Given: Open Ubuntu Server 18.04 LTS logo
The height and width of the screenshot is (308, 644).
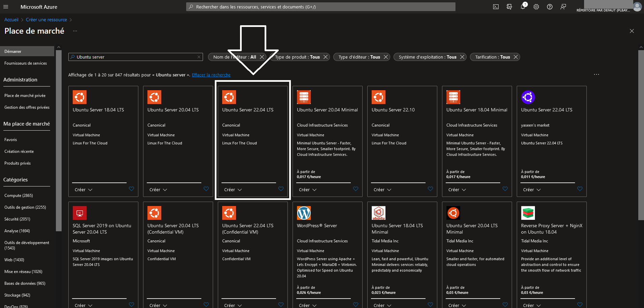Looking at the screenshot, I should click(80, 97).
